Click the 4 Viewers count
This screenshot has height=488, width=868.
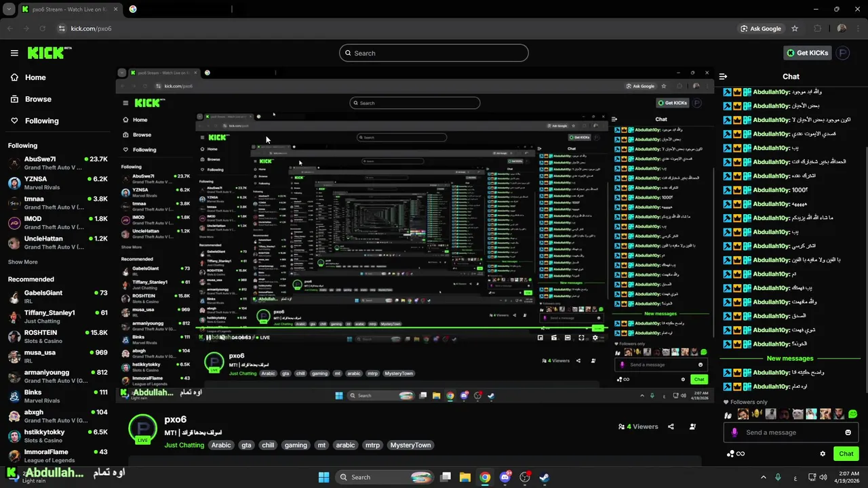point(638,426)
